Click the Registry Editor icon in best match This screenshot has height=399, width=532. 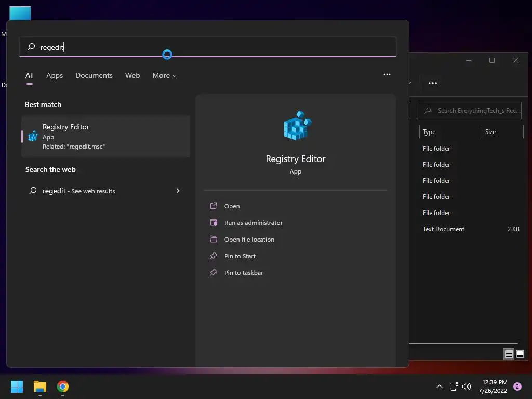33,136
